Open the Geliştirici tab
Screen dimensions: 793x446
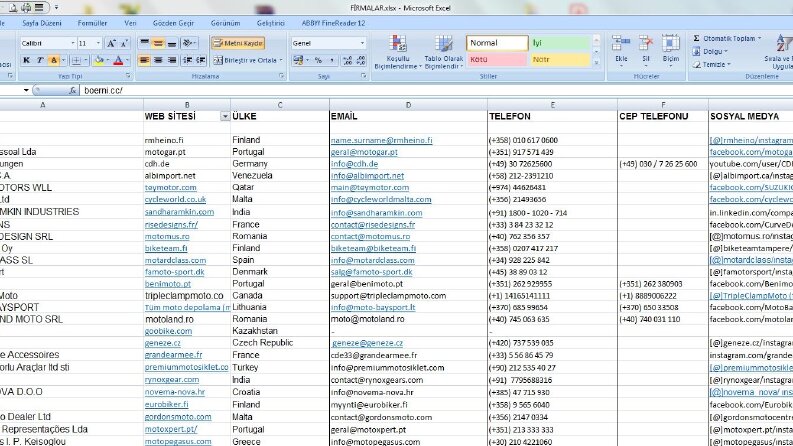(x=271, y=23)
